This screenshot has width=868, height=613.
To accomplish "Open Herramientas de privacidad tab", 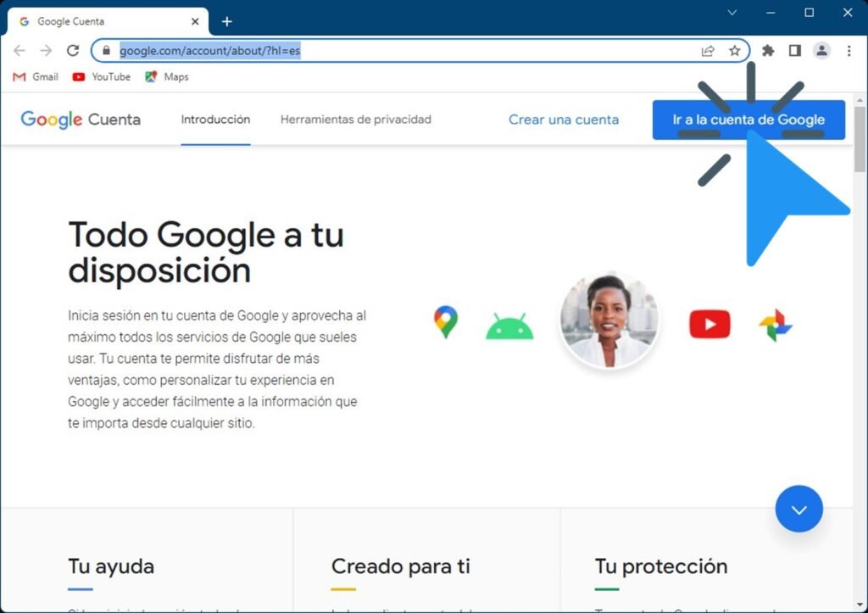I will point(356,120).
